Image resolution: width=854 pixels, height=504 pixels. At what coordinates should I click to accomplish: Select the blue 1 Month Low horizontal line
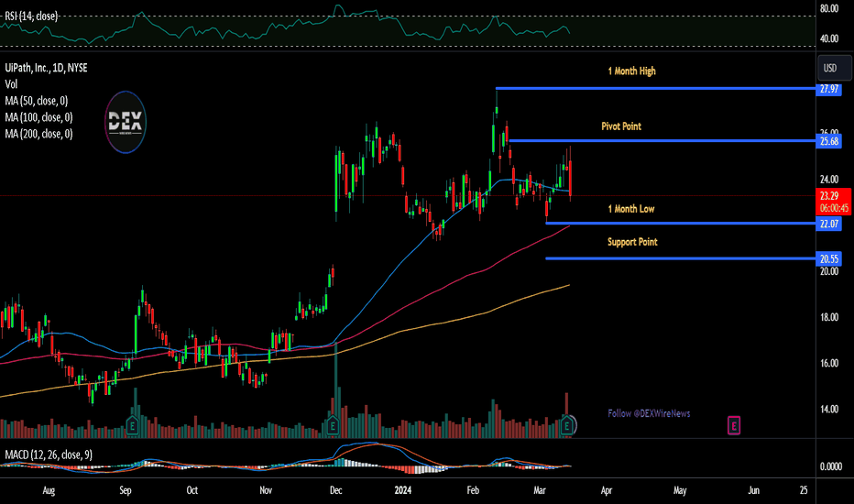[x=681, y=223]
